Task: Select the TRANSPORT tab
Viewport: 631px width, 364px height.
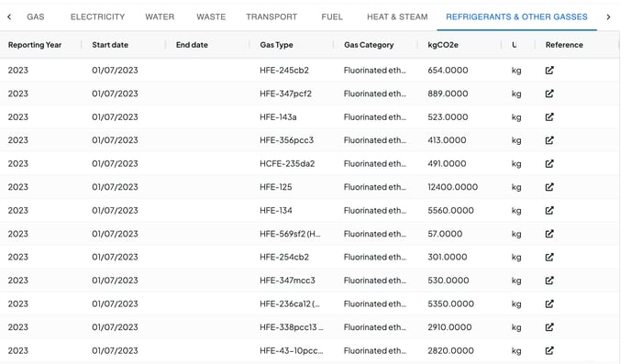Action: (271, 17)
